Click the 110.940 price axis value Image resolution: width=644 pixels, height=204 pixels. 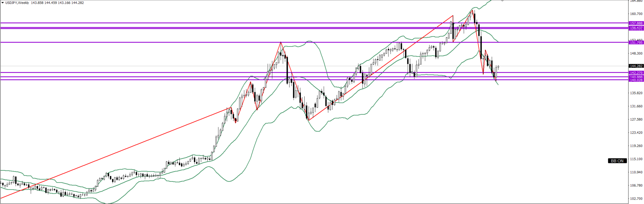636,172
